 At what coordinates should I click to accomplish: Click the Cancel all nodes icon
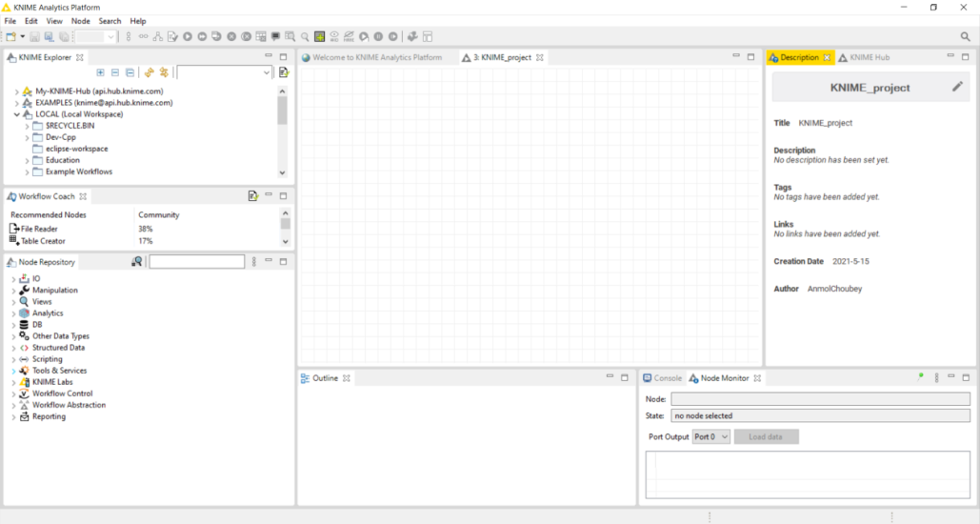tap(247, 37)
